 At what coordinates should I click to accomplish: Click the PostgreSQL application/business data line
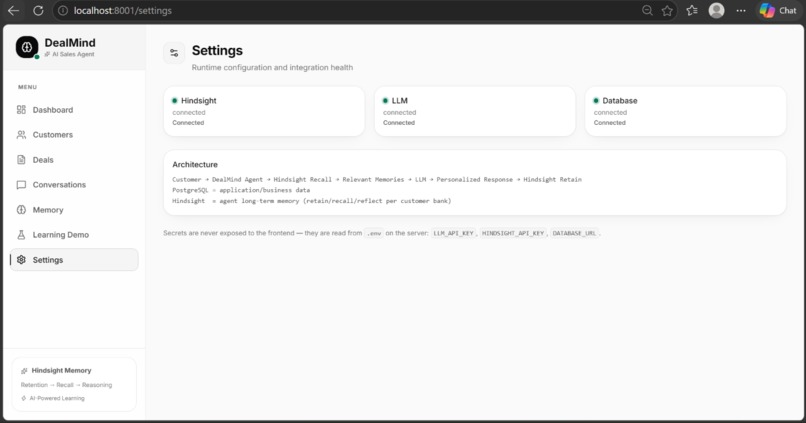coord(241,190)
